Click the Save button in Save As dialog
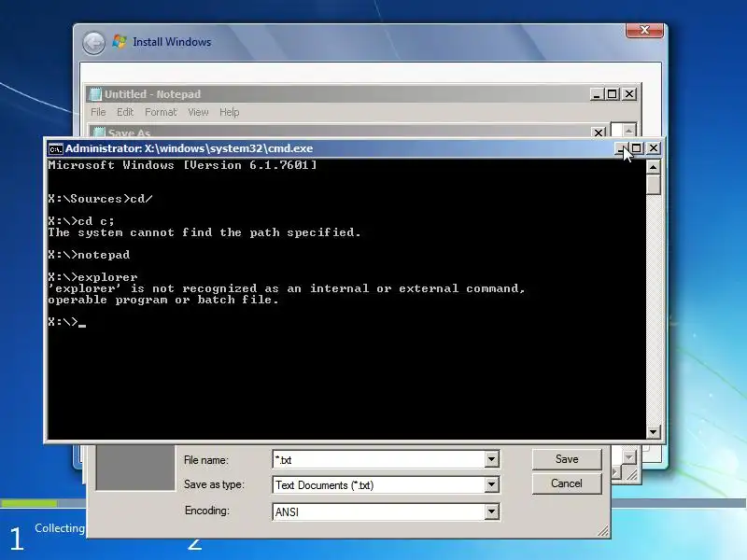The width and height of the screenshot is (747, 560). (567, 459)
